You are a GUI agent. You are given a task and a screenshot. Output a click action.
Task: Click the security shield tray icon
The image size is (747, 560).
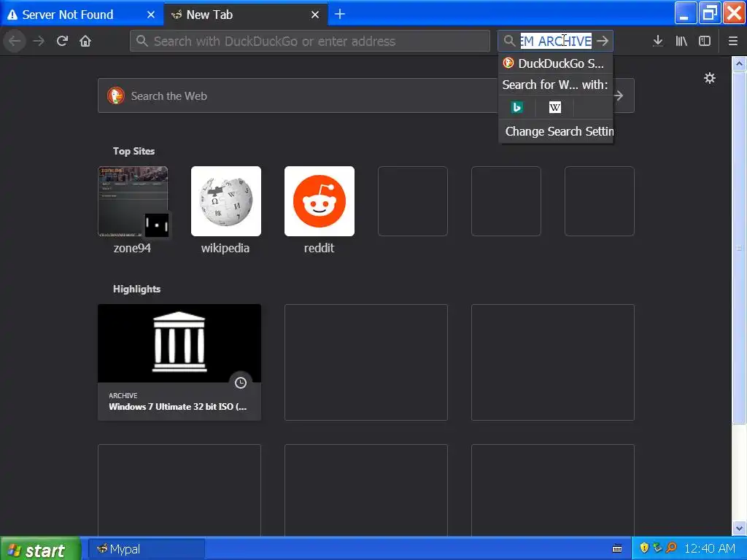tap(644, 548)
